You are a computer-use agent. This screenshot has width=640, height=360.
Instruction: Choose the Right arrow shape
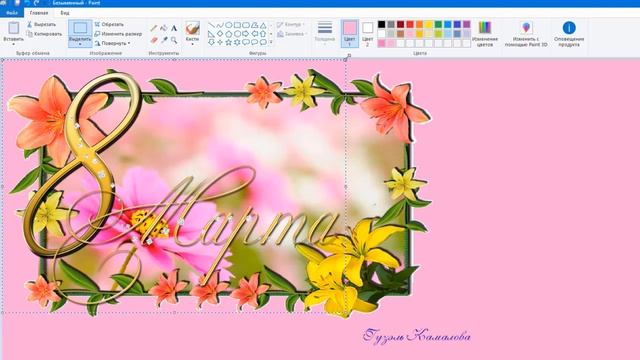click(x=246, y=33)
